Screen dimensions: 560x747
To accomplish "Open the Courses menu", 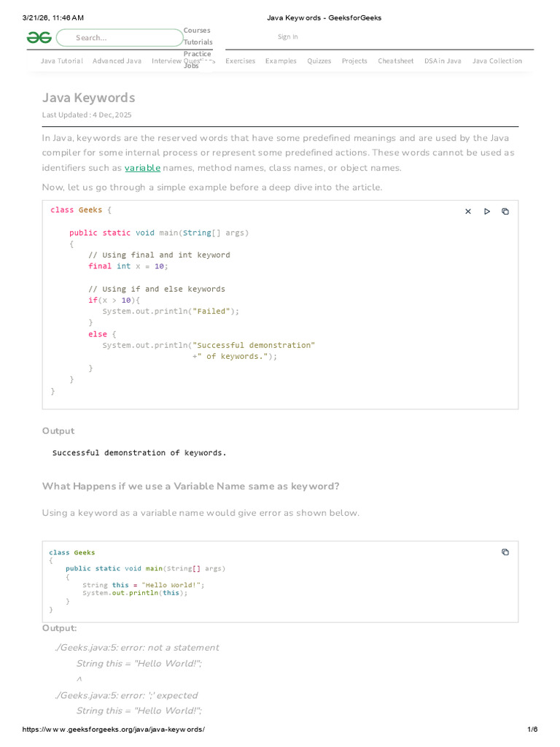I will [x=197, y=31].
